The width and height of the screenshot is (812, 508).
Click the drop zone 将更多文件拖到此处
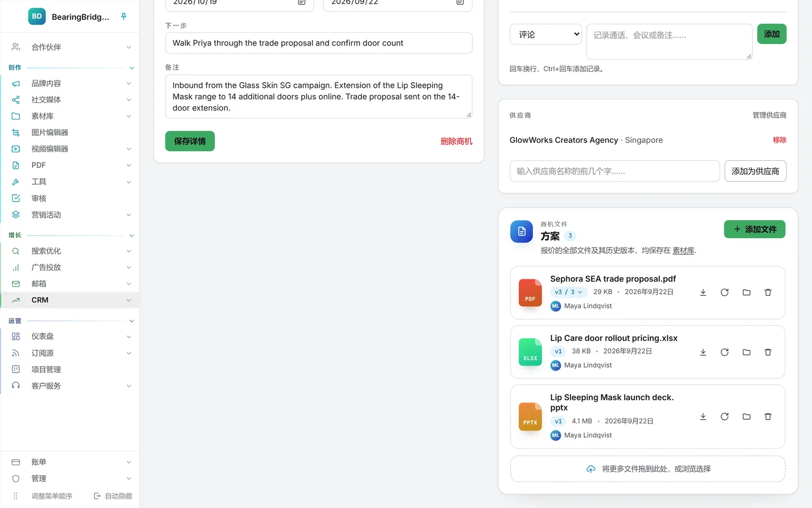pos(648,469)
